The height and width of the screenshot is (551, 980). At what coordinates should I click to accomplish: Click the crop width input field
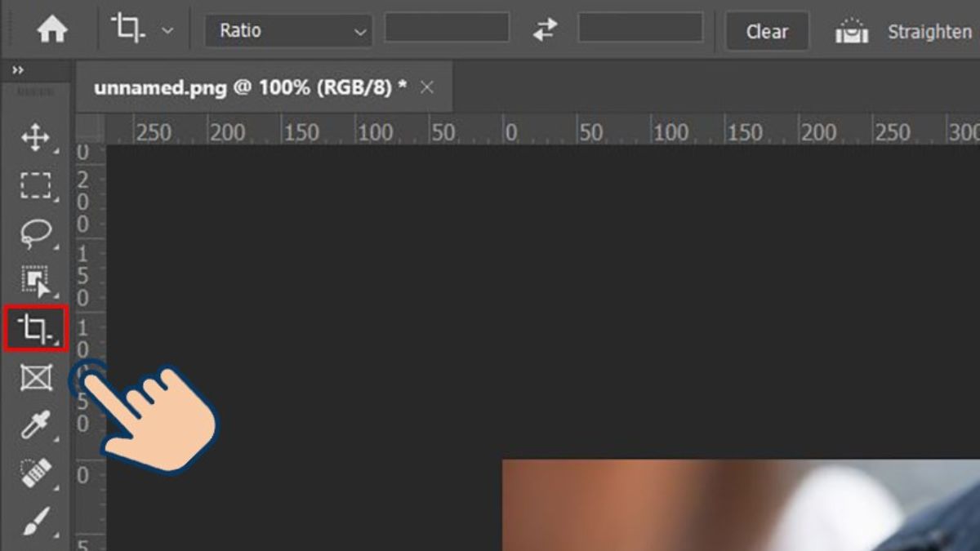(x=447, y=29)
